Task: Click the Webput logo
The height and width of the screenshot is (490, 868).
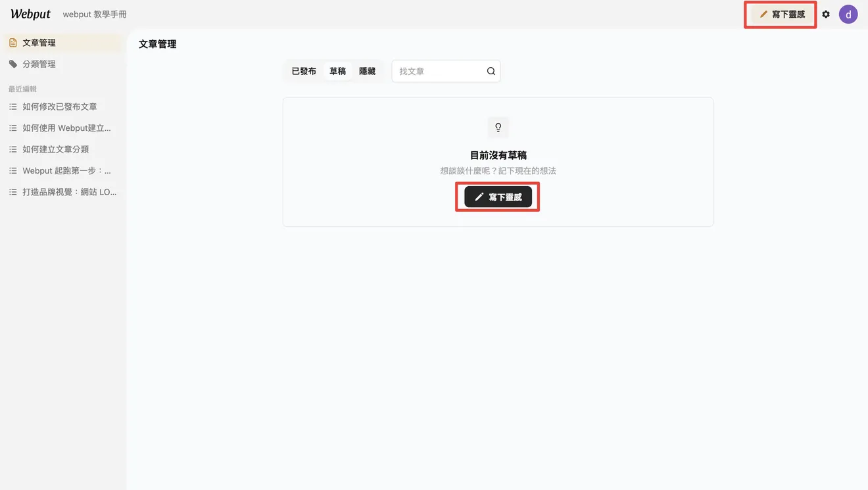Action: pos(30,14)
